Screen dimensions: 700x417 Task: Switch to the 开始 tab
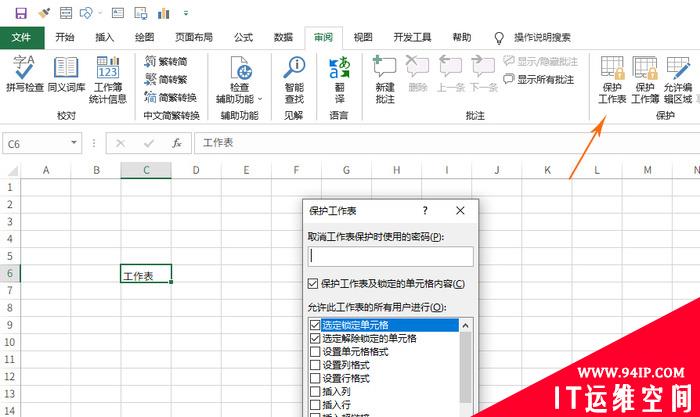pos(65,38)
